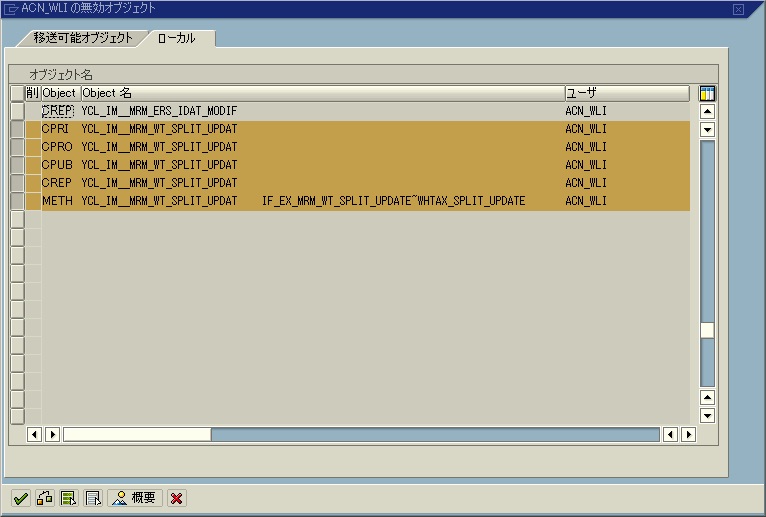Click ACN_WLI user in the first row
Viewport: 766px width, 517px height.
click(x=586, y=111)
